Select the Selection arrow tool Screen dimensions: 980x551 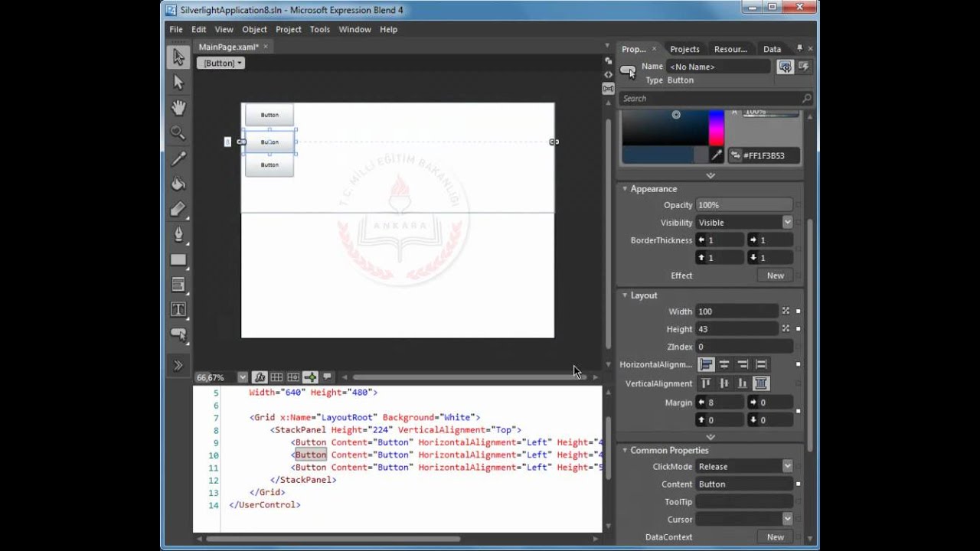(x=178, y=57)
